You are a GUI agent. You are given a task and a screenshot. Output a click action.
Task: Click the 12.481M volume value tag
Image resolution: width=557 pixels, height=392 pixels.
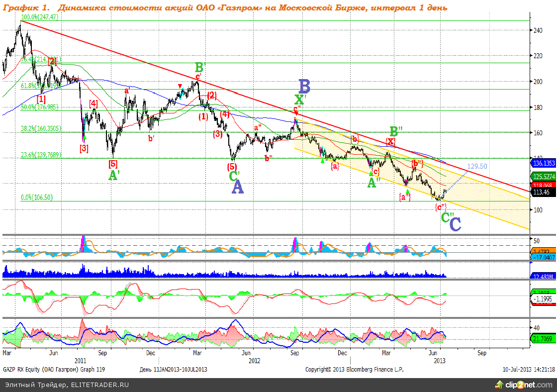(x=542, y=276)
